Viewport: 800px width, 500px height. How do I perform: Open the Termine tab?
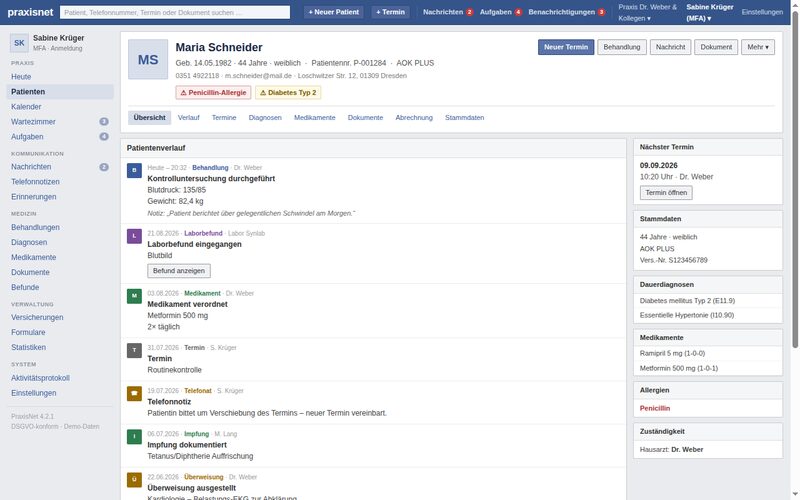[x=224, y=117]
